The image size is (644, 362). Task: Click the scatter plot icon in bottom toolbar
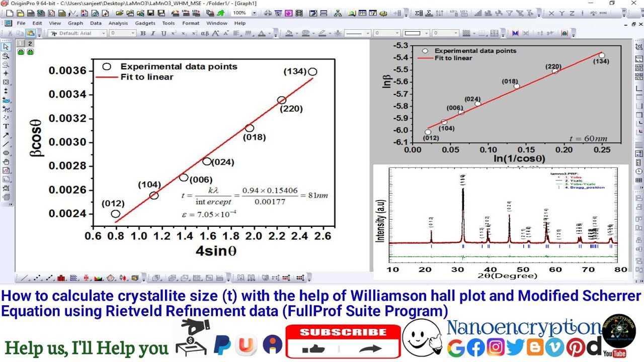[37, 278]
